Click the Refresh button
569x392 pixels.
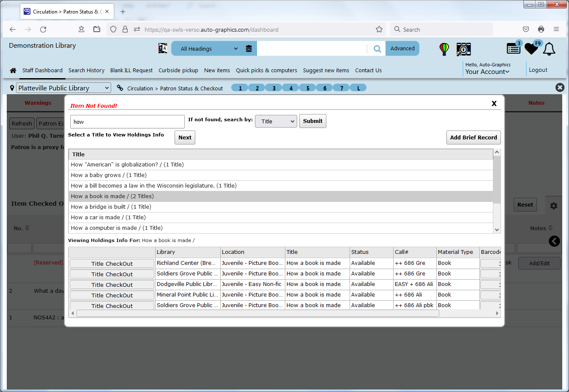click(x=22, y=124)
